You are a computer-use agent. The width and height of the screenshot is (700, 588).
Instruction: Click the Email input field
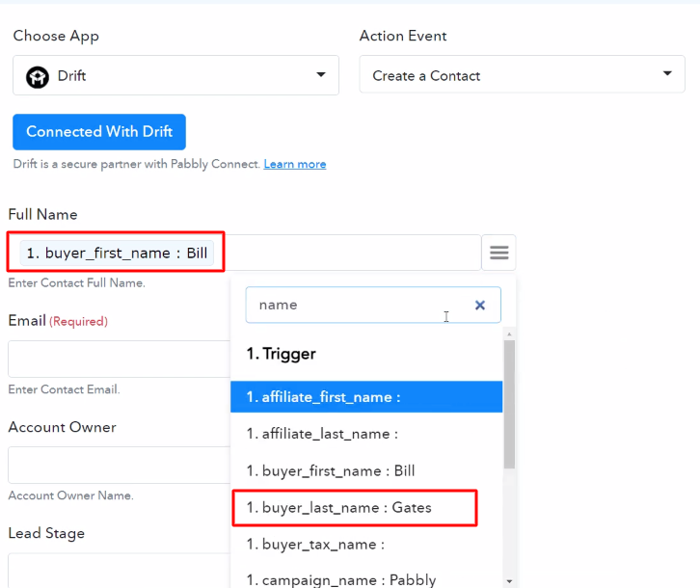click(120, 359)
